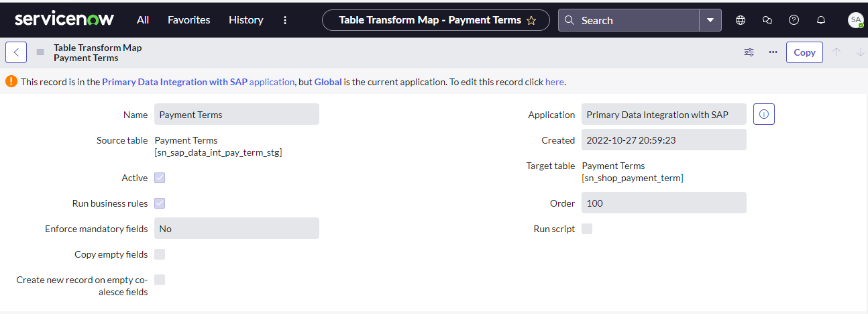This screenshot has width=868, height=314.
Task: Click the Copy button
Action: 804,52
